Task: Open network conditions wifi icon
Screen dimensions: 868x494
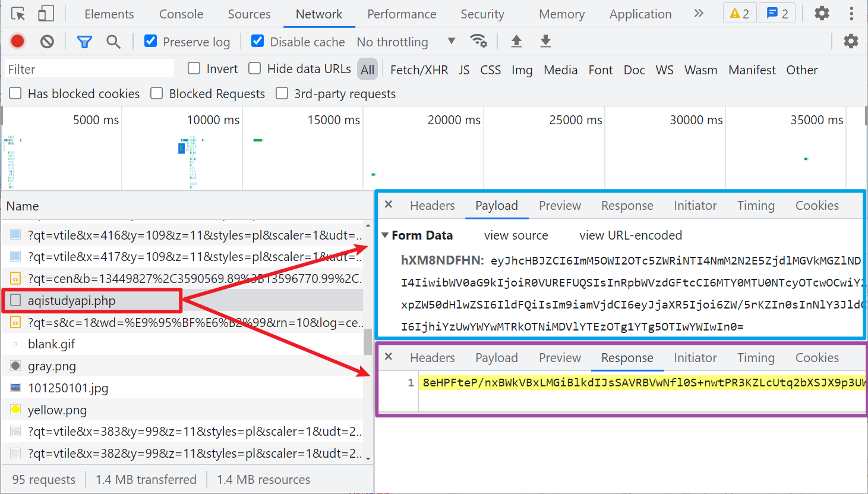Action: (x=478, y=41)
